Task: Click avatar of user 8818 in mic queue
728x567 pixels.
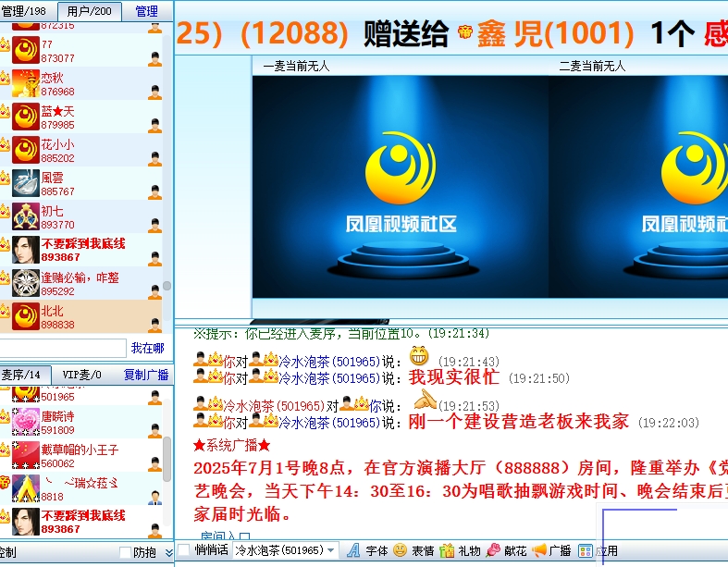Action: pyautogui.click(x=26, y=488)
